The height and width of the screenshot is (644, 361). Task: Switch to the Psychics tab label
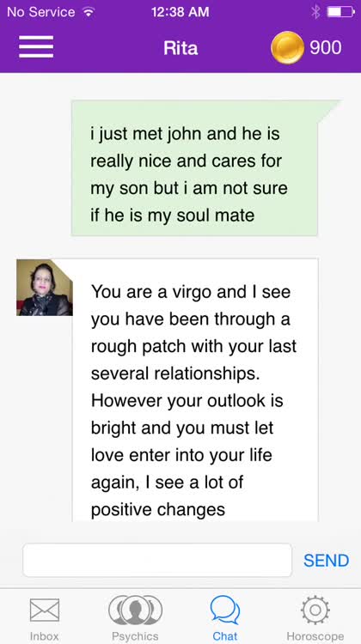(135, 636)
